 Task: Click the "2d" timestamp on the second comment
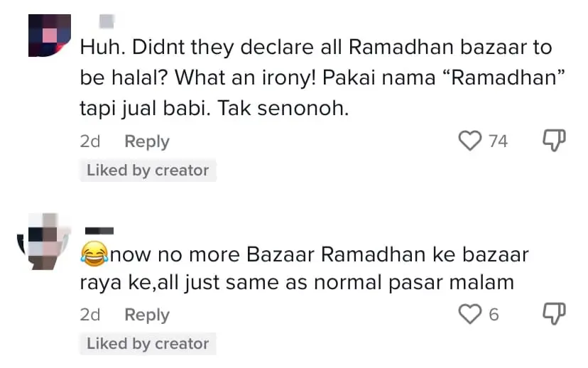(x=90, y=315)
